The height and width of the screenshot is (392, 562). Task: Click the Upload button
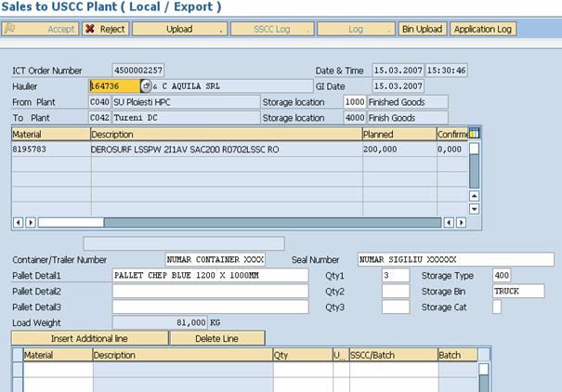click(179, 29)
